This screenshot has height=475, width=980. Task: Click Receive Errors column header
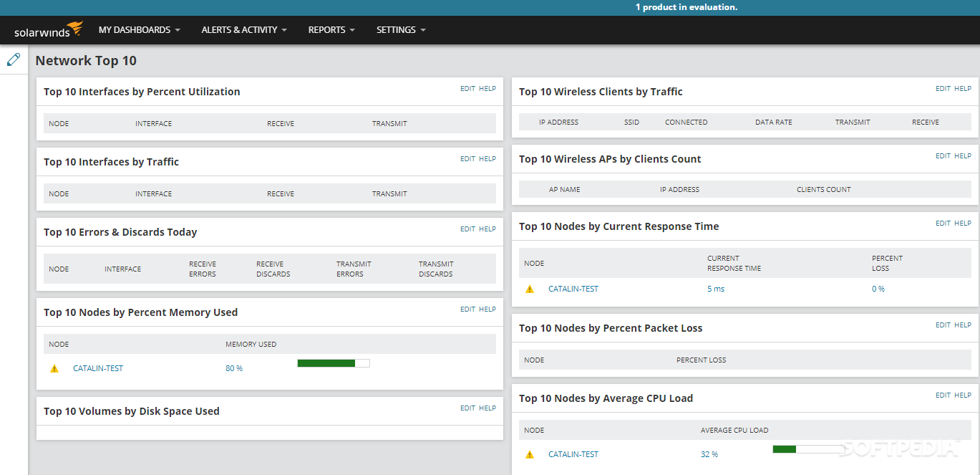click(x=203, y=269)
